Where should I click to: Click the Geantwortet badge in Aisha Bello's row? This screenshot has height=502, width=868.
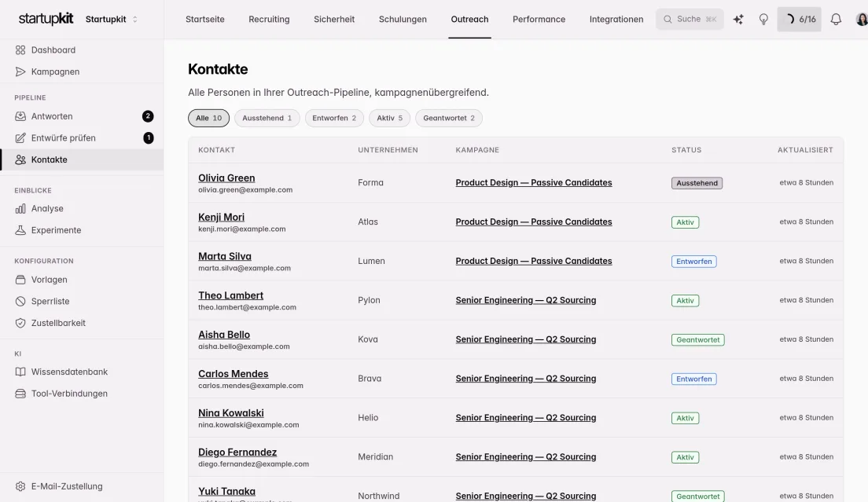coord(698,339)
